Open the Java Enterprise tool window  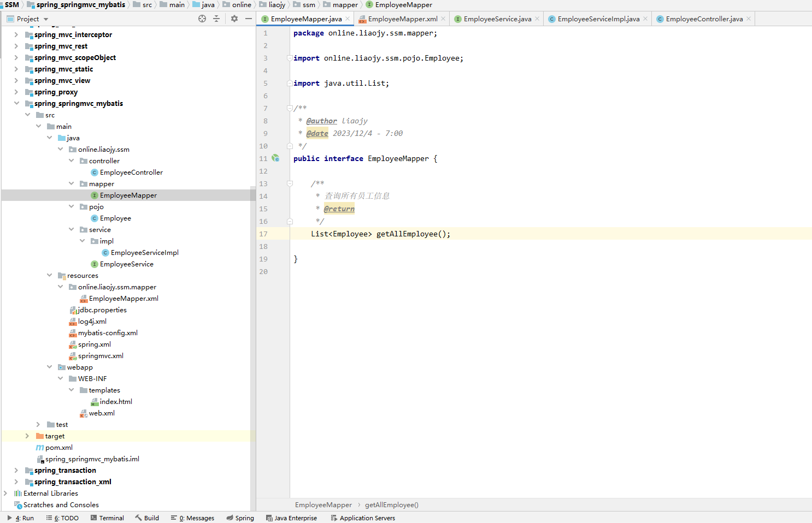[x=291, y=518]
